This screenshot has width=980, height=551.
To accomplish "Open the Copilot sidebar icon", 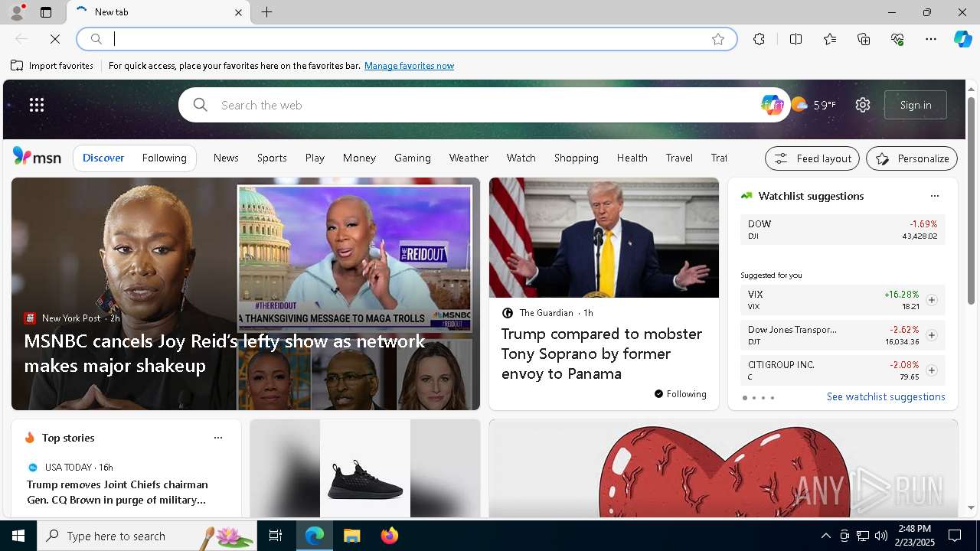I will [x=962, y=39].
